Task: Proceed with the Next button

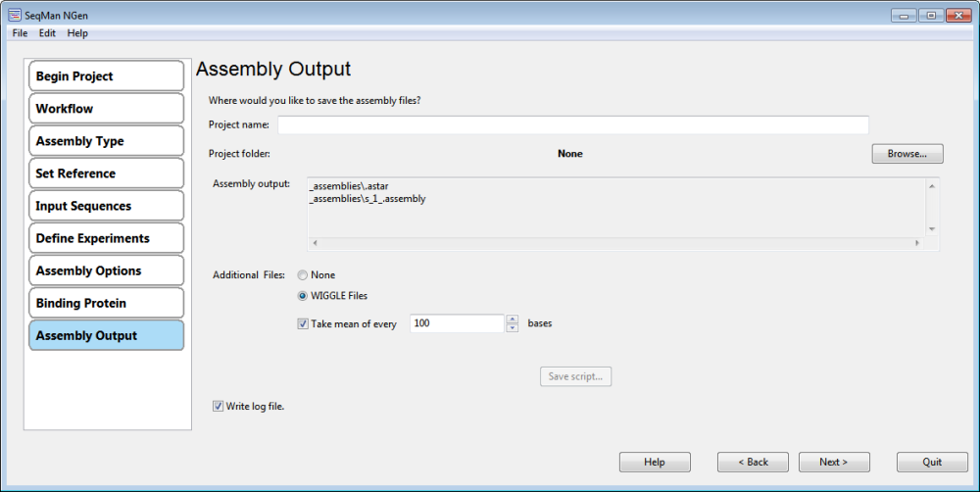Action: [x=834, y=462]
